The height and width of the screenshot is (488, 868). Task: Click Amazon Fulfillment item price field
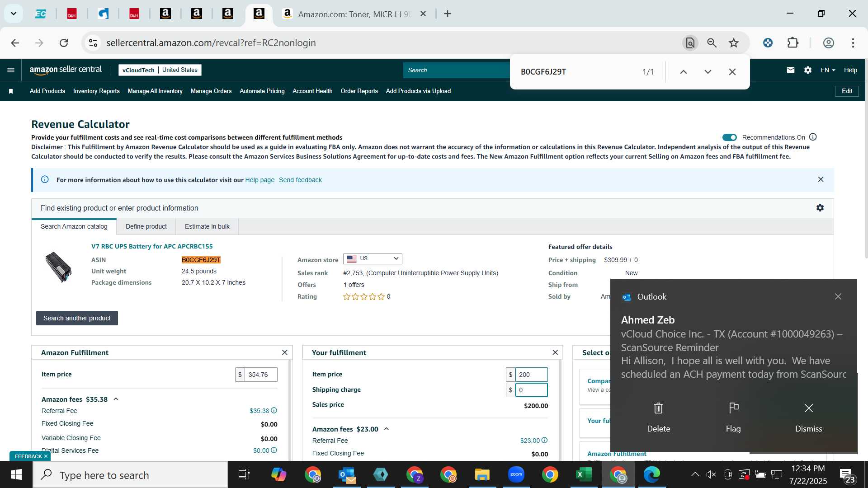click(x=261, y=375)
